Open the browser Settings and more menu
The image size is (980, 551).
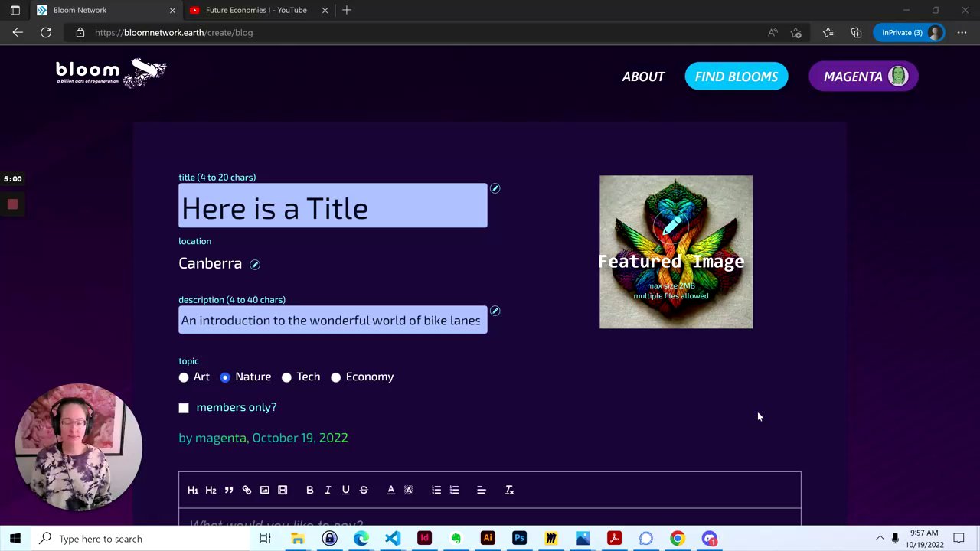pyautogui.click(x=962, y=32)
